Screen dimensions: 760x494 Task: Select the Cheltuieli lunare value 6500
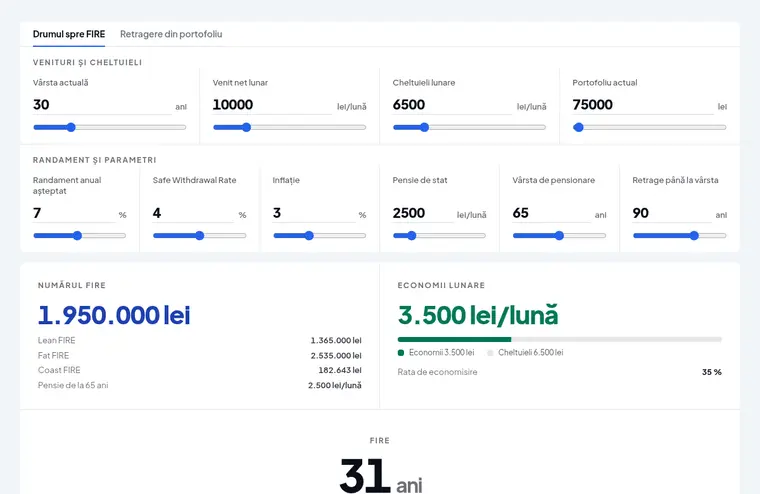tap(452, 105)
